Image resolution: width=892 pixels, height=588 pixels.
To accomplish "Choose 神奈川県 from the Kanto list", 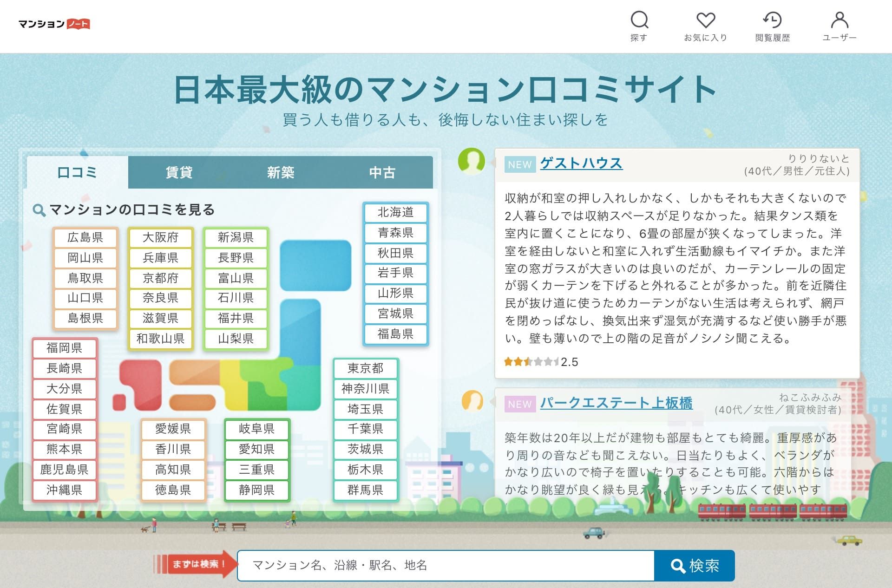I will coord(366,389).
